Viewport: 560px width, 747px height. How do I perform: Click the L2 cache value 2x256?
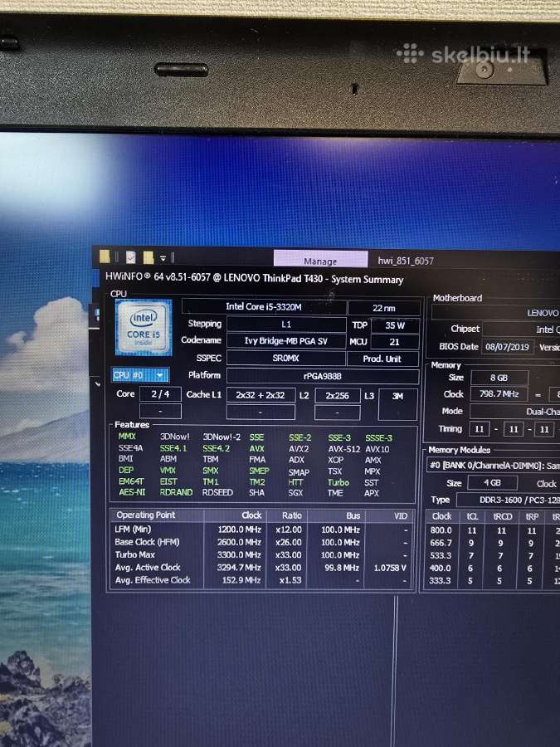coord(337,395)
